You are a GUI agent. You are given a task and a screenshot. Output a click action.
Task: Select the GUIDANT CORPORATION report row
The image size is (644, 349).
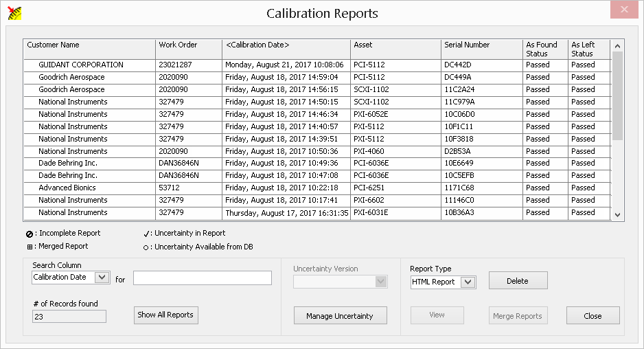pos(81,65)
